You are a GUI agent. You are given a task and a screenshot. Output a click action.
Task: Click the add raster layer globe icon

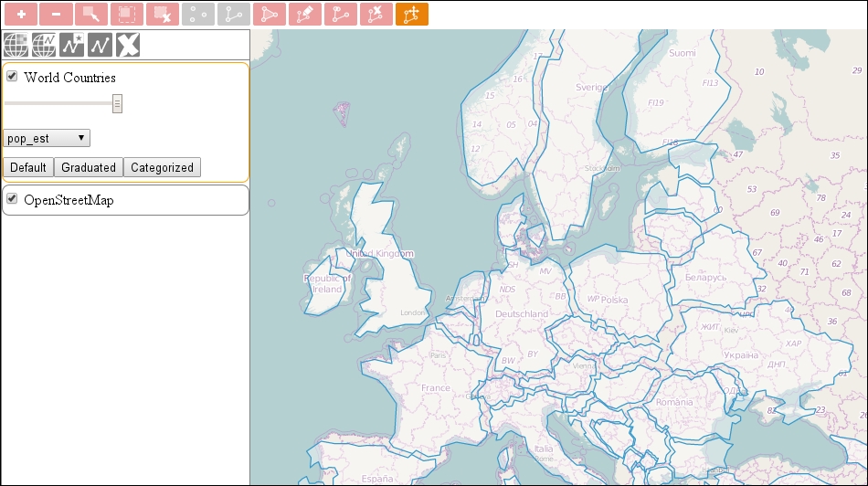(16, 45)
